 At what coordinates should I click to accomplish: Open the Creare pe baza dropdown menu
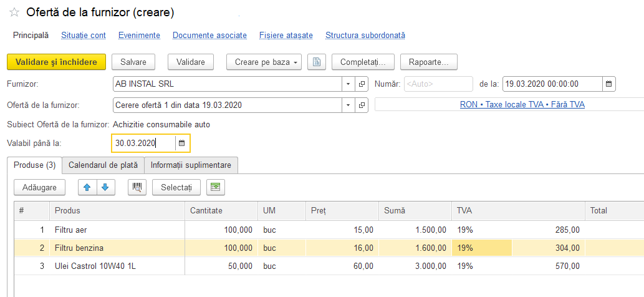(x=264, y=62)
